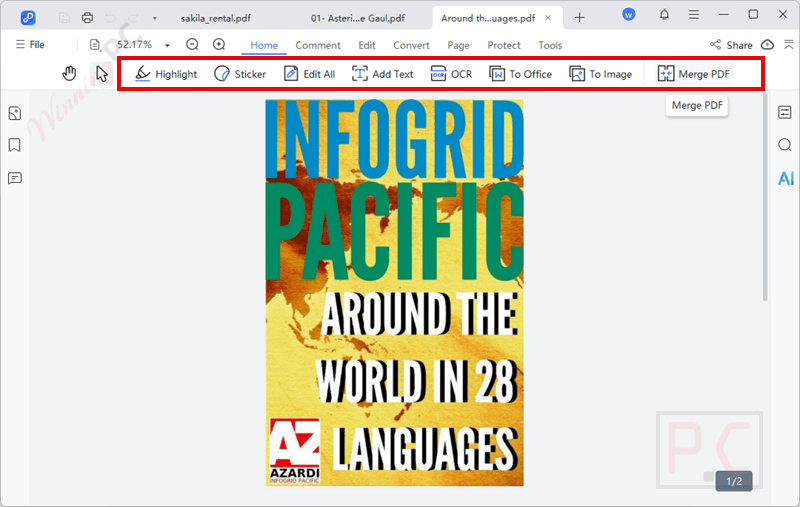Open notifications bell

pos(664,15)
